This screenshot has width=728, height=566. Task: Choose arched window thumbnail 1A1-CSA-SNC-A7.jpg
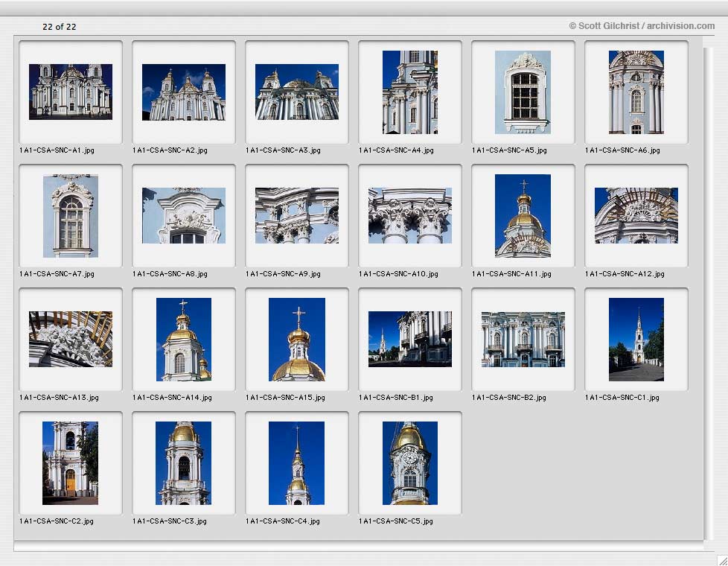tap(71, 216)
